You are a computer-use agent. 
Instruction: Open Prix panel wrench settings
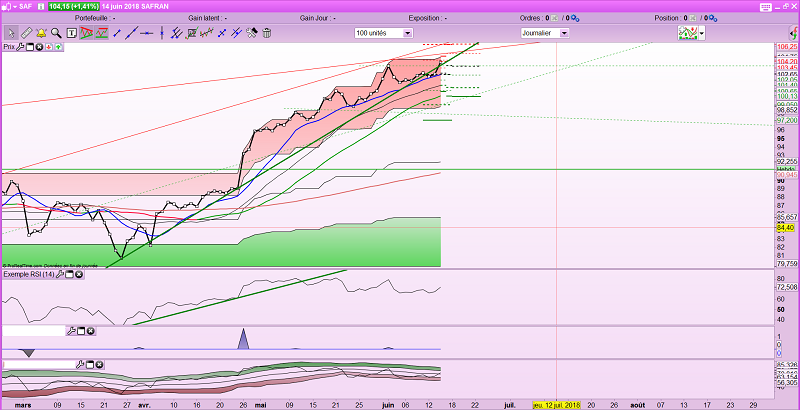(21, 46)
